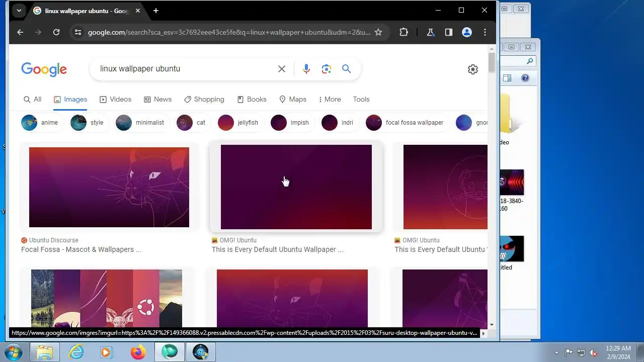644x362 pixels.
Task: Filter by focal fossa wallpaper chip
Action: (408, 123)
